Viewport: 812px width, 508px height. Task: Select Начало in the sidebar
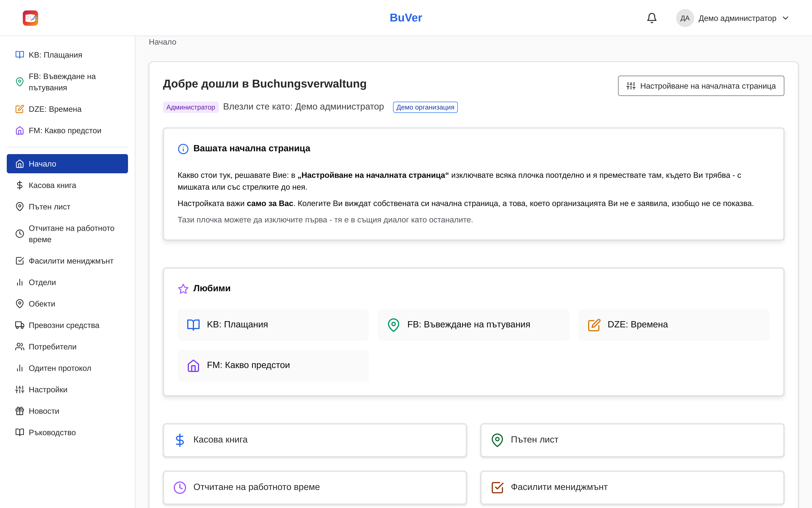[67, 164]
